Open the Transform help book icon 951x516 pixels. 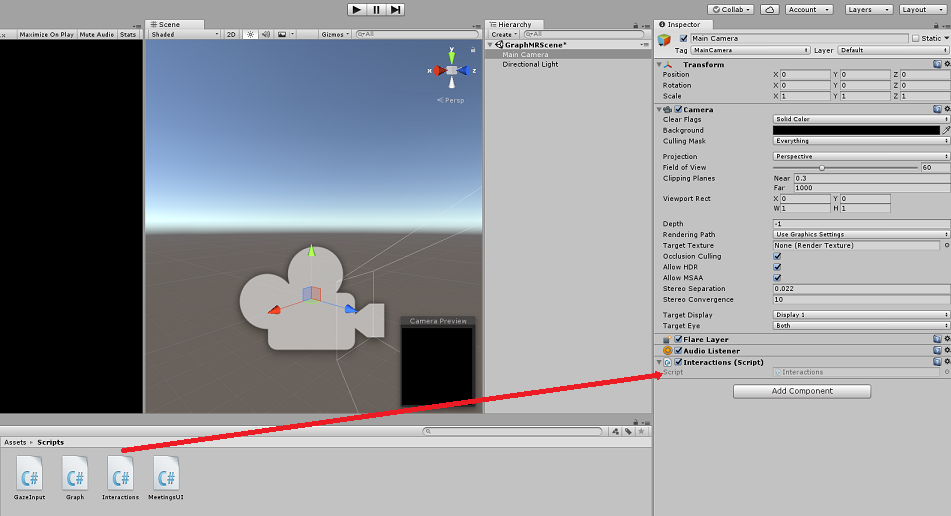click(937, 64)
